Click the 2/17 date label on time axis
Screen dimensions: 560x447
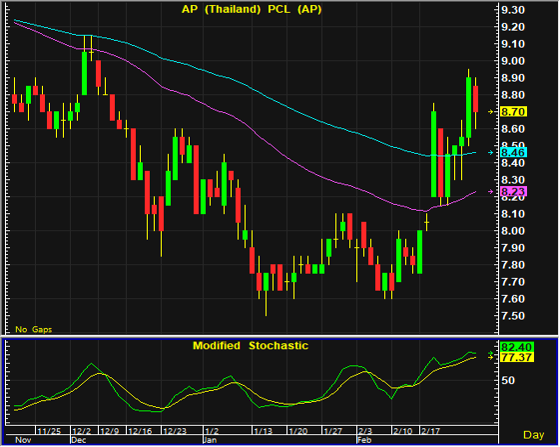pos(430,431)
